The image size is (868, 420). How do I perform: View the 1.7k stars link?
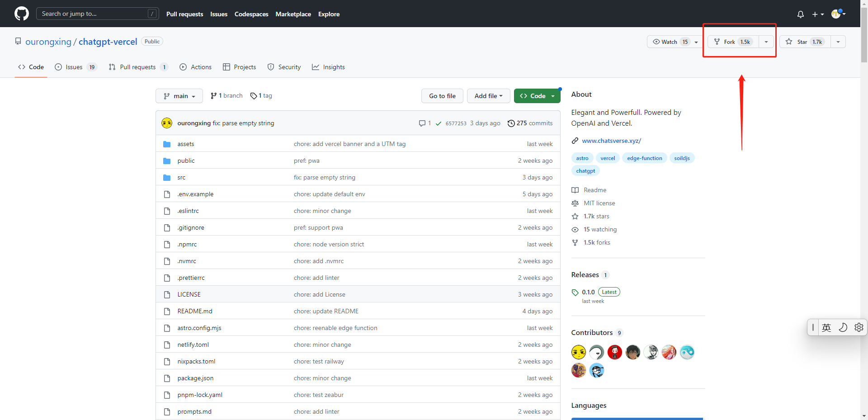[591, 216]
